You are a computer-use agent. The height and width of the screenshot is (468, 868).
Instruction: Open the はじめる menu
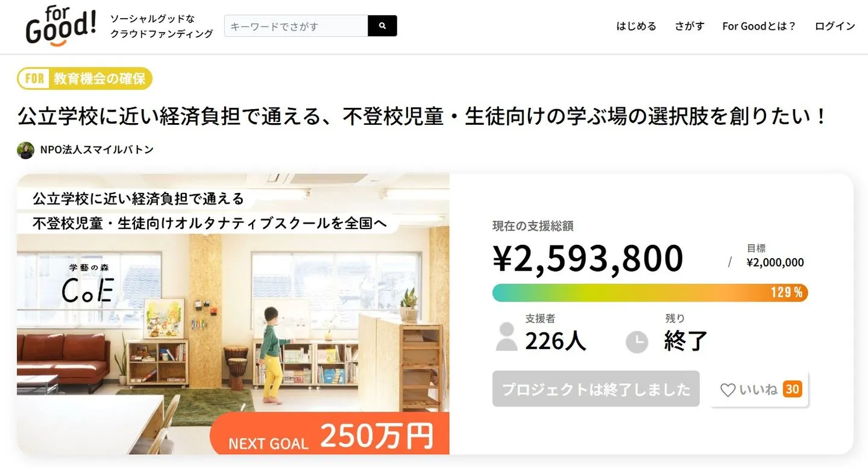636,26
